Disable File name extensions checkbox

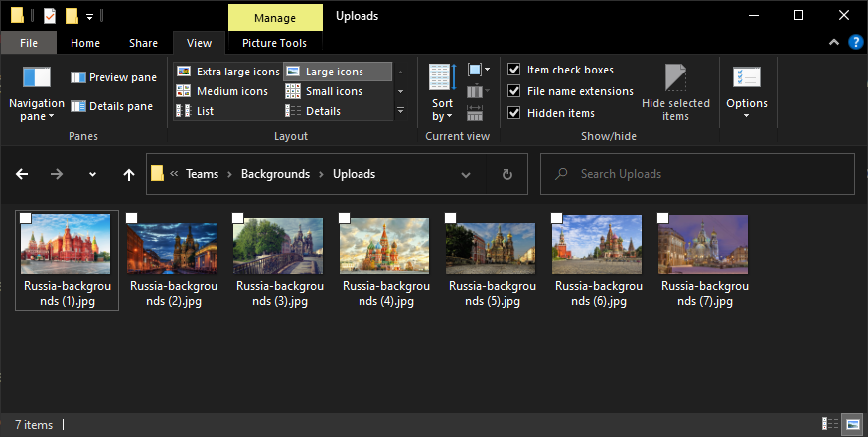point(514,91)
